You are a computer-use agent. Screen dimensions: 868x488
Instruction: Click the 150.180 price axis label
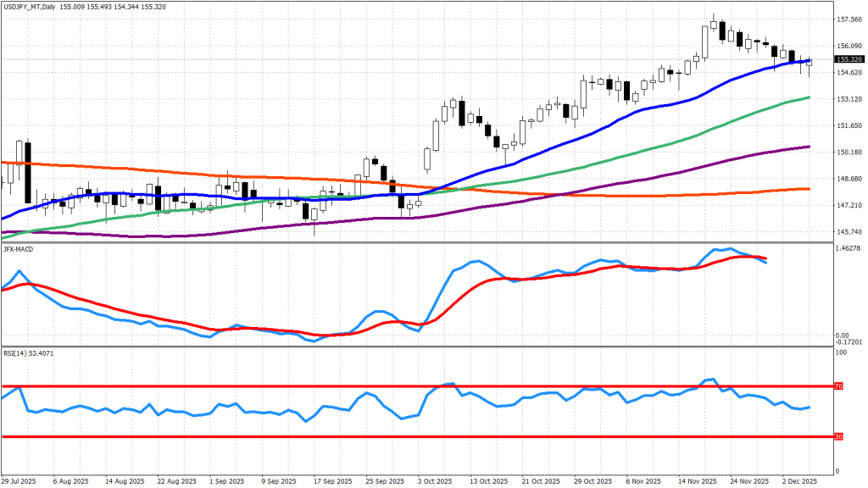(849, 152)
